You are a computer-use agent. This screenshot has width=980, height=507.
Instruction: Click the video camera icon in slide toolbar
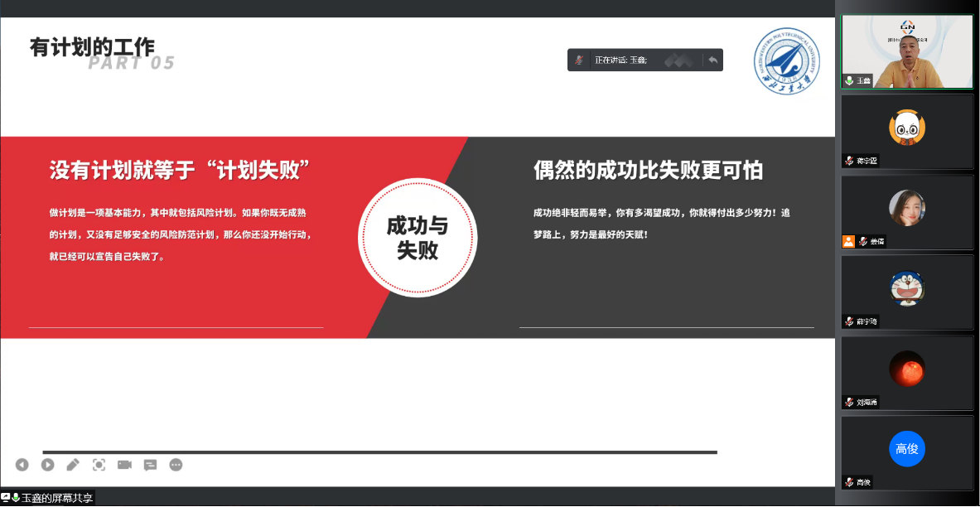124,465
